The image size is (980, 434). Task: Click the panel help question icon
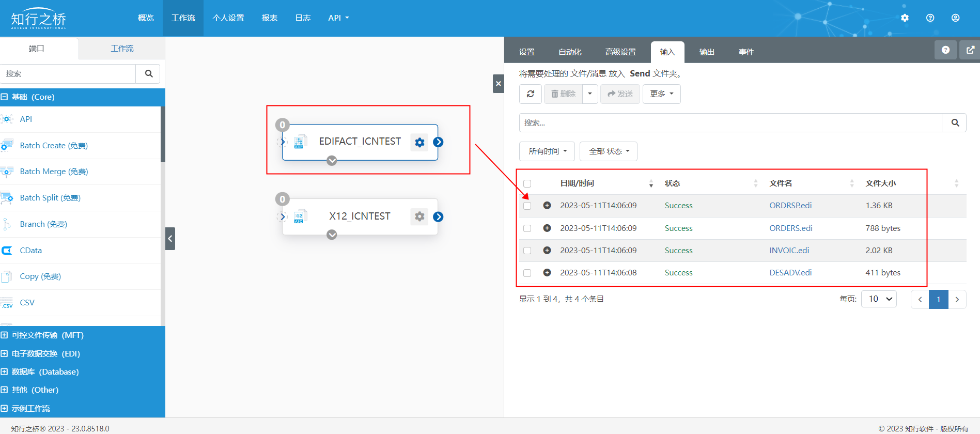coord(945,50)
